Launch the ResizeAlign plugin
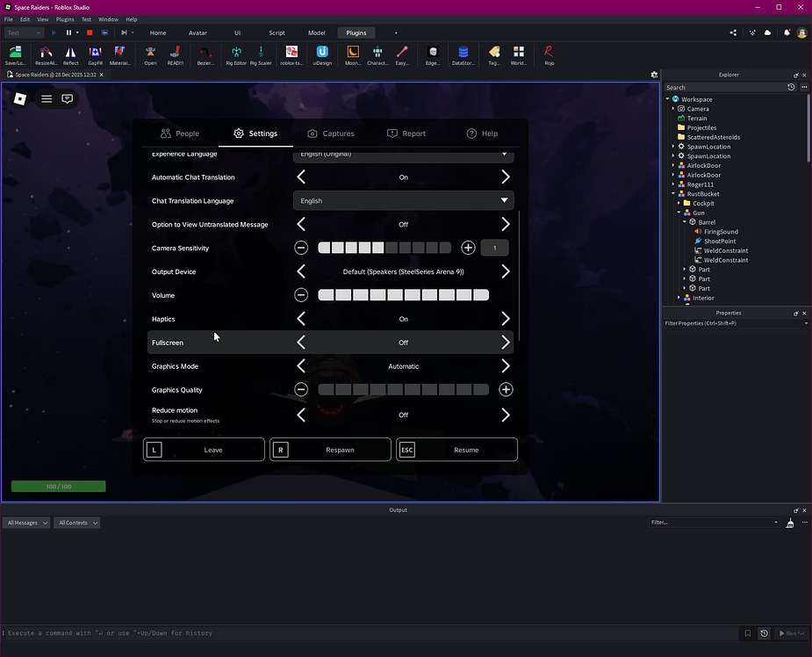The width and height of the screenshot is (812, 657). click(x=47, y=55)
